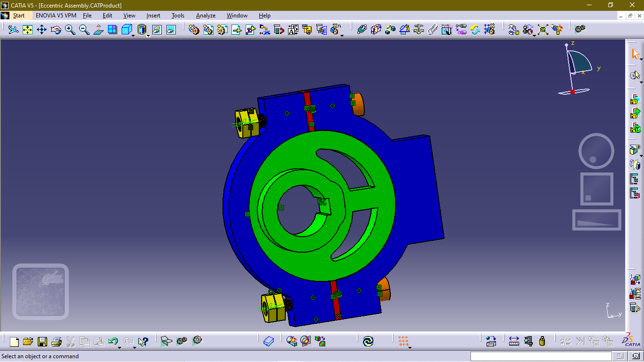Screen dimensions: 644x362
Task: Activate the Fly Mode navigation tool
Action: (14, 29)
